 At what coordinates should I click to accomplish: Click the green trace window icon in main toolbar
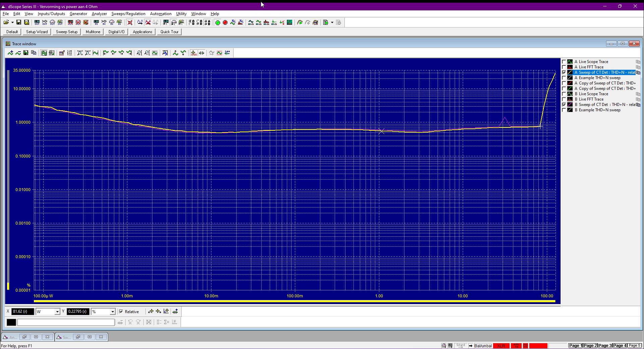[x=289, y=22]
